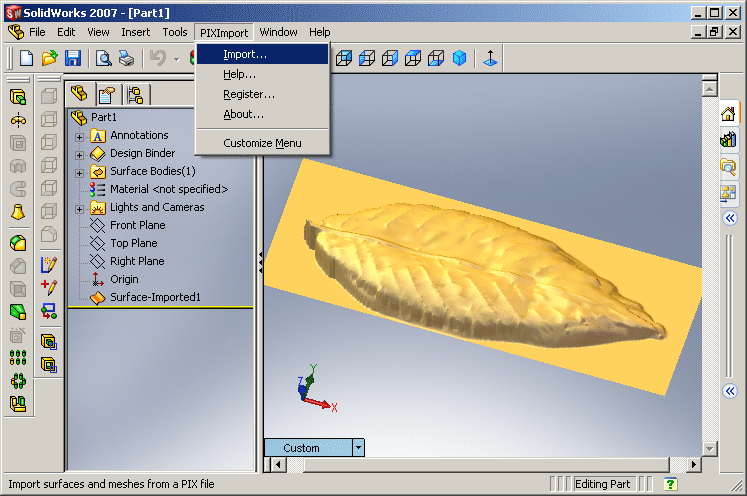Expand the Annotations tree node
Viewport: 747px width, 496px height.
pos(80,137)
